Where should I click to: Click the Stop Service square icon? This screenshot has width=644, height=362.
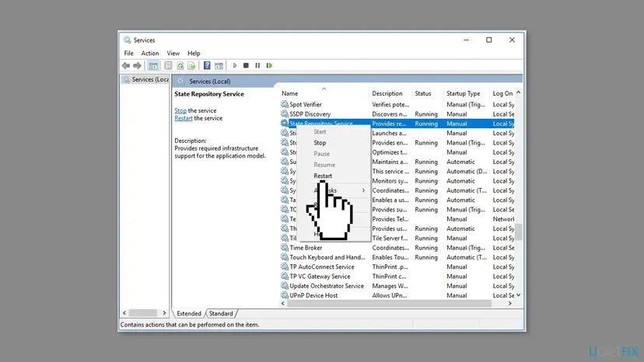246,66
